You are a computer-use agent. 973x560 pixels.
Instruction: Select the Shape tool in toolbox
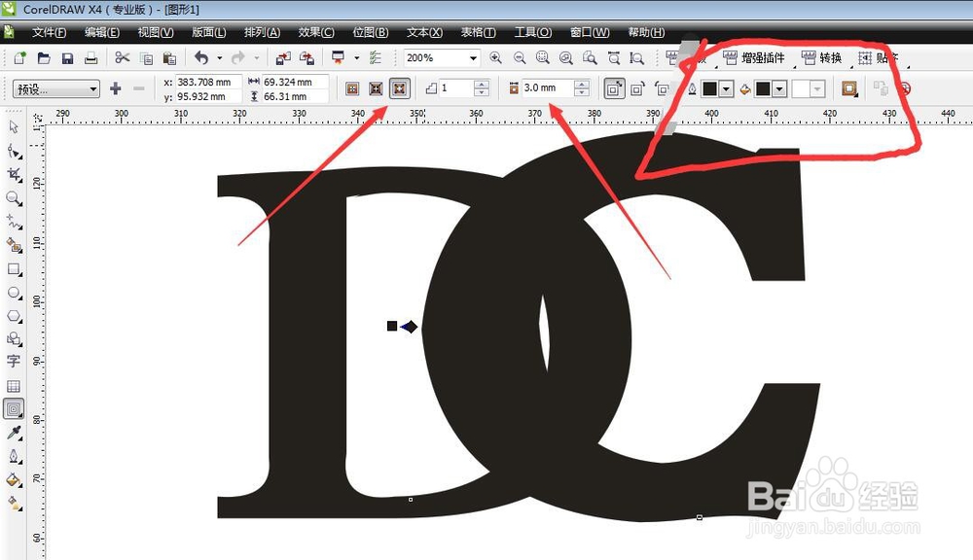click(14, 151)
